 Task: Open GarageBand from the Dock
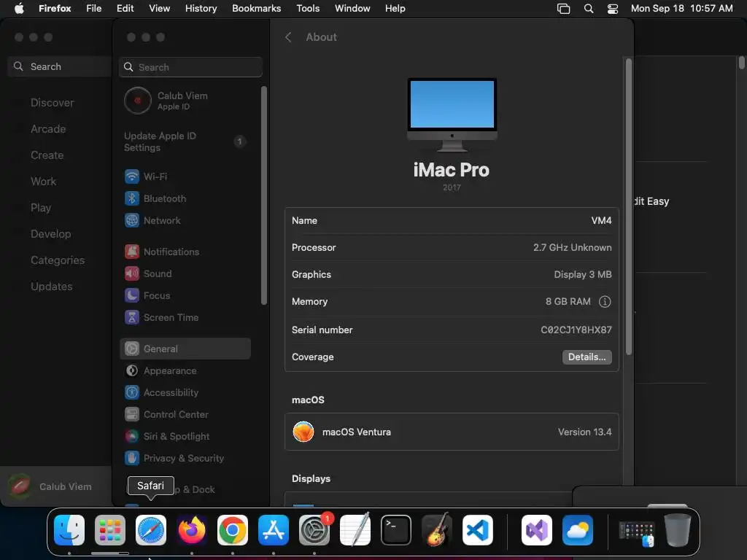437,530
